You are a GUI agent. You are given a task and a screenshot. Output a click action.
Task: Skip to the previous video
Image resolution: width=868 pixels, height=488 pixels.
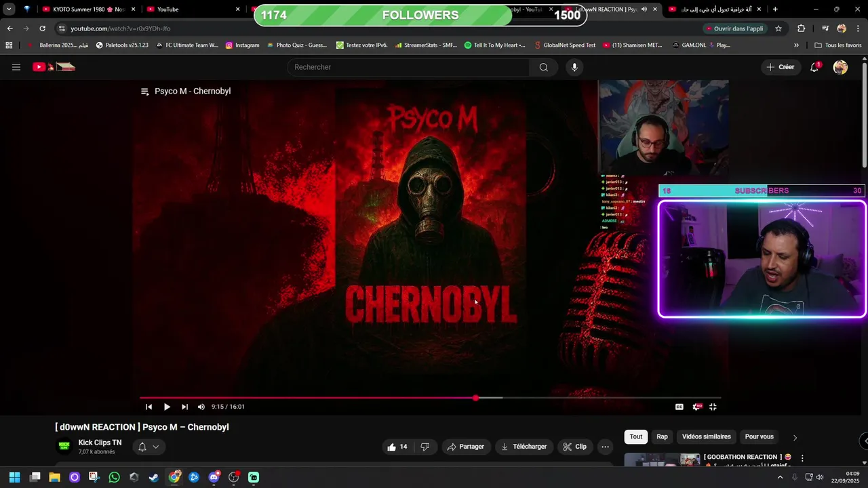[149, 407]
